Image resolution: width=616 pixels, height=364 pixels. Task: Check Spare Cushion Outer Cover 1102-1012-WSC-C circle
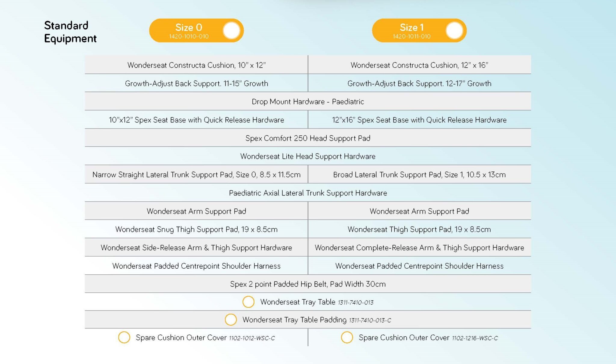[124, 337]
